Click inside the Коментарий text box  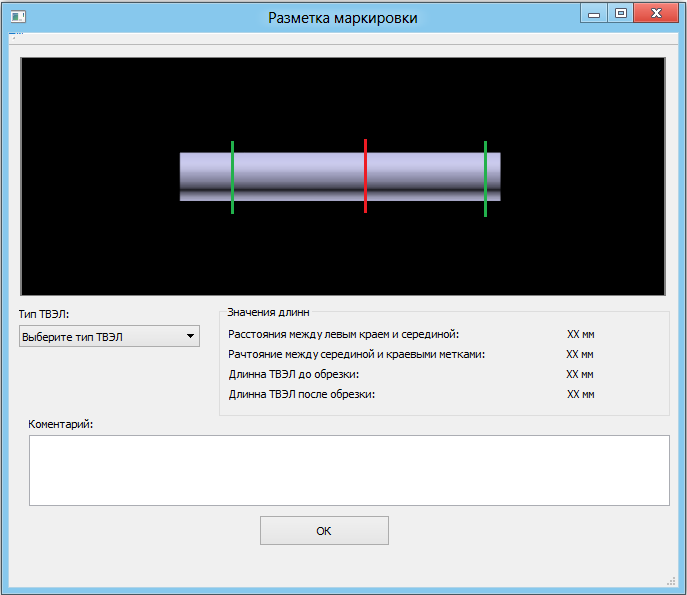click(x=348, y=470)
